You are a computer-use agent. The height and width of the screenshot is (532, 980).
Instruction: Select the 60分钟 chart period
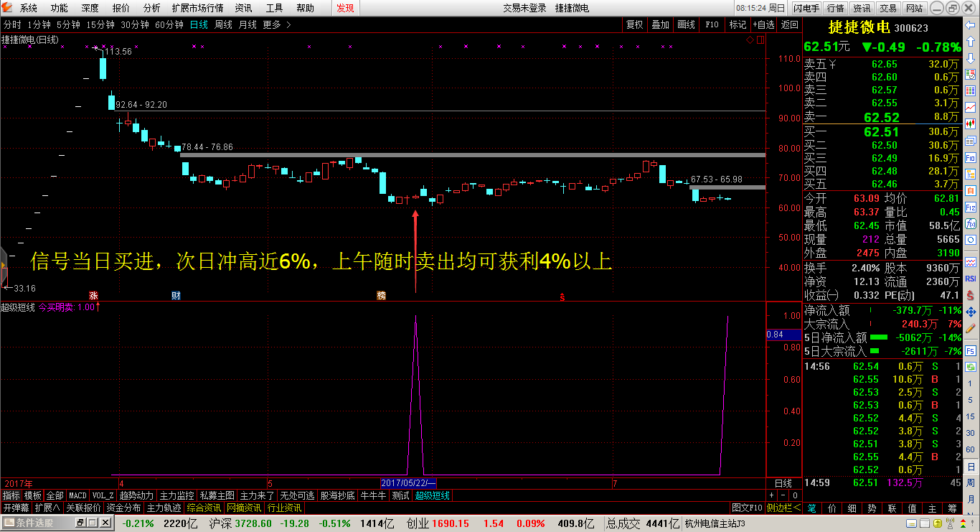pyautogui.click(x=169, y=24)
